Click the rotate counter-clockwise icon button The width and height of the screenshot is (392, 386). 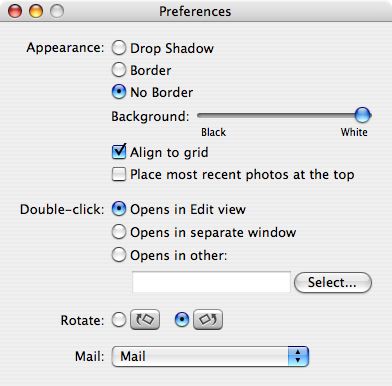(145, 320)
